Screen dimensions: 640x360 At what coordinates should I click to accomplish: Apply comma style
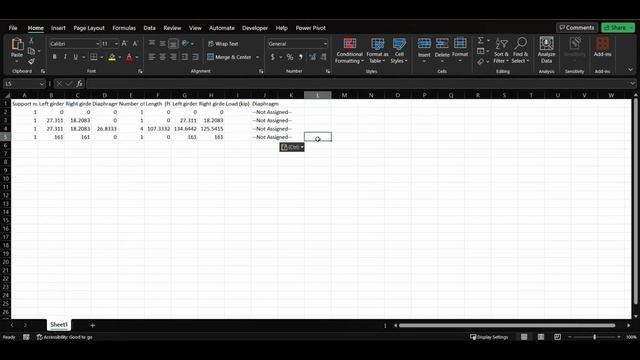tap(301, 57)
